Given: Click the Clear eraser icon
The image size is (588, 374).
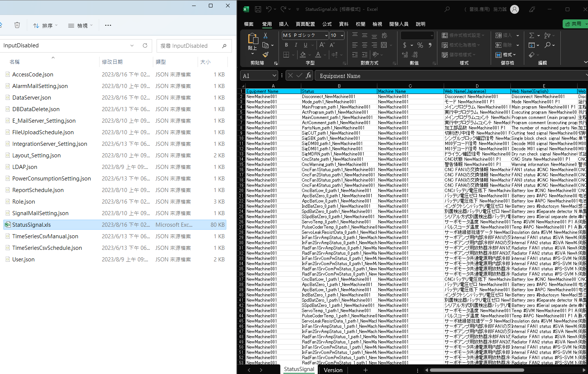Looking at the screenshot, I should pos(532,55).
